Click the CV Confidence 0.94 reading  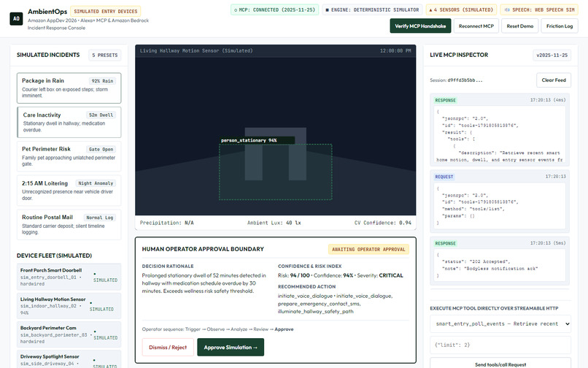[383, 223]
